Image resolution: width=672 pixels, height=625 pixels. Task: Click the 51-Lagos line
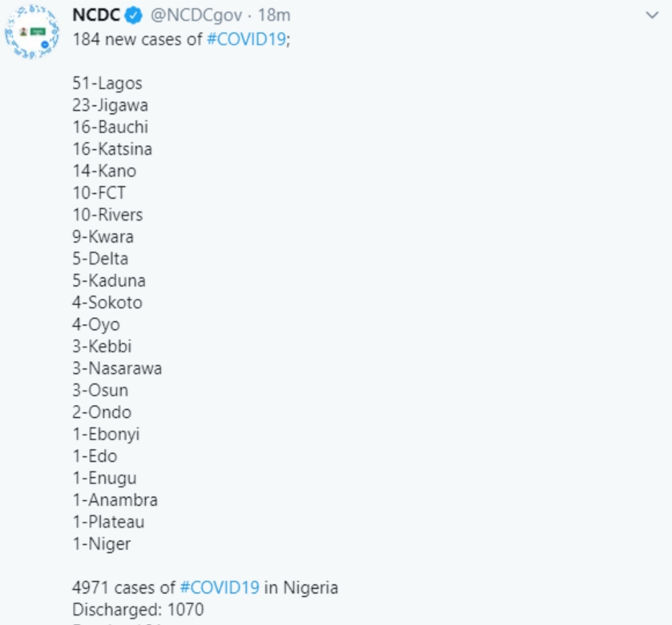click(107, 83)
